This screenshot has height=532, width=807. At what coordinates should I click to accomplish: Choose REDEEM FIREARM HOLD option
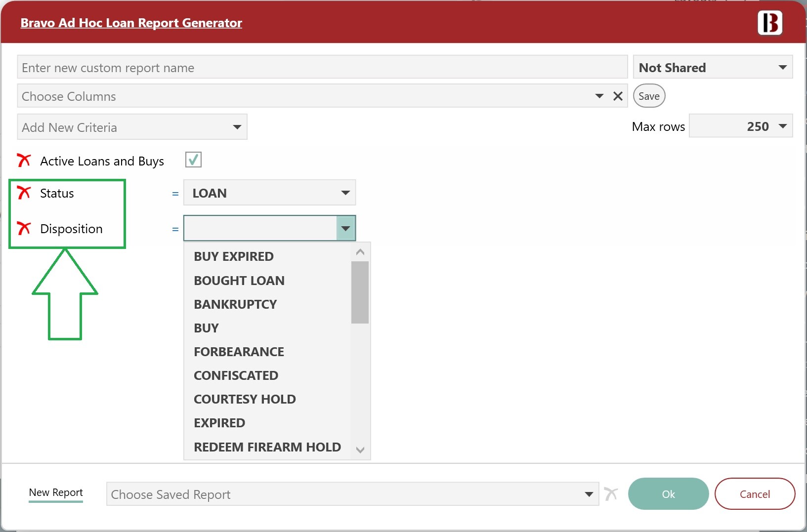tap(267, 447)
